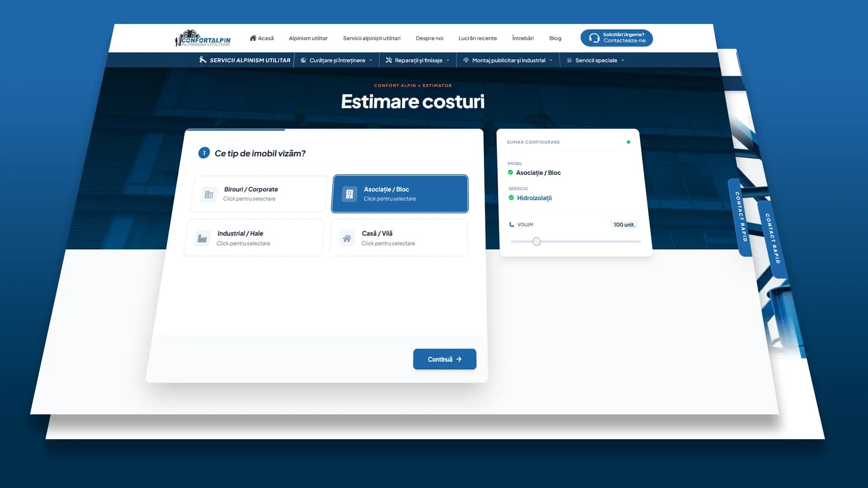Open the Alpinism utilitar menu item

[x=308, y=38]
